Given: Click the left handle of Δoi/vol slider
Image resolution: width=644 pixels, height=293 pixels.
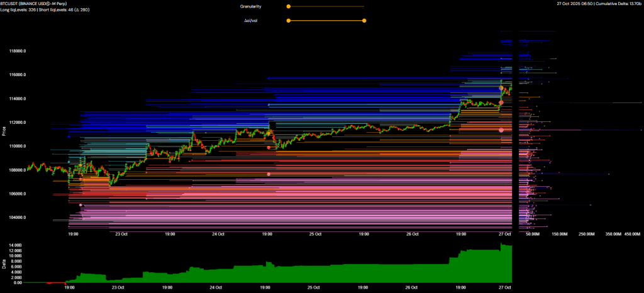Looking at the screenshot, I should point(289,21).
